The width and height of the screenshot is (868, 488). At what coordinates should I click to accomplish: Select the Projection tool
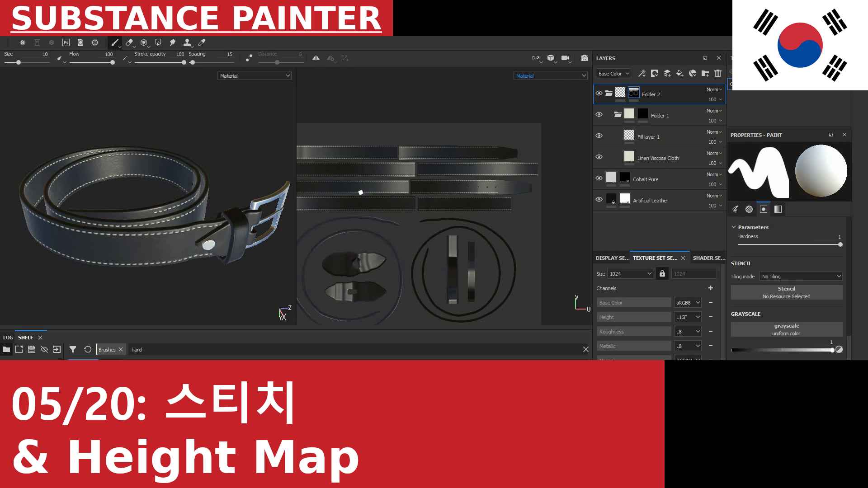(144, 42)
